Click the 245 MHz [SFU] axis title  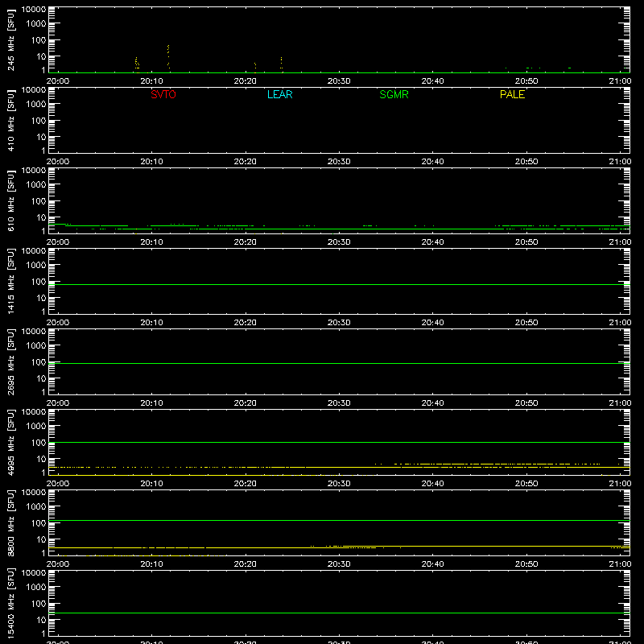click(10, 39)
